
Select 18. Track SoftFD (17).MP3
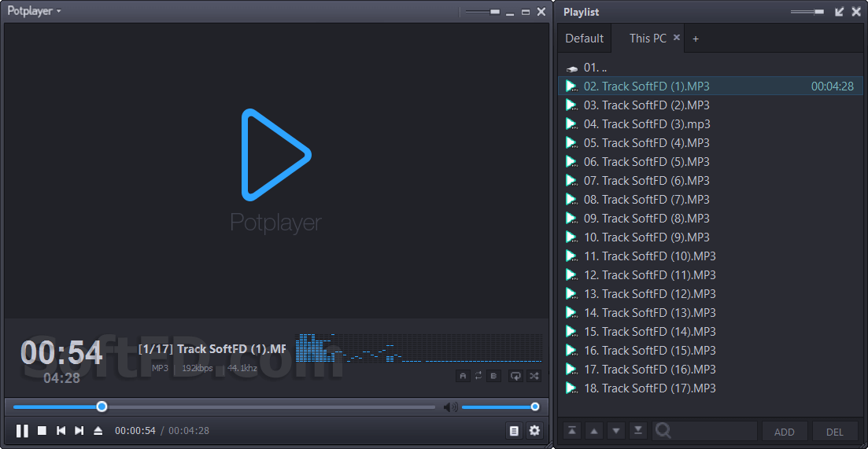(711, 388)
